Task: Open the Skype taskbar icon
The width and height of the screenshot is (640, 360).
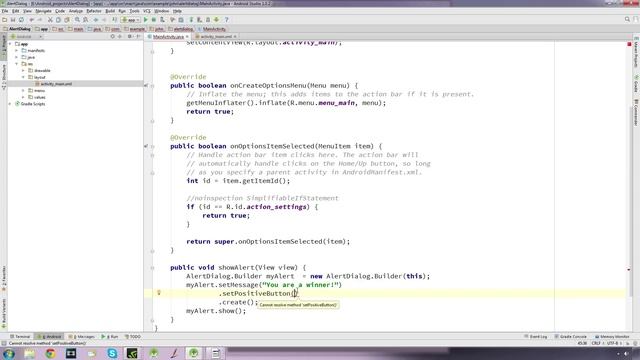Action: click(112, 353)
